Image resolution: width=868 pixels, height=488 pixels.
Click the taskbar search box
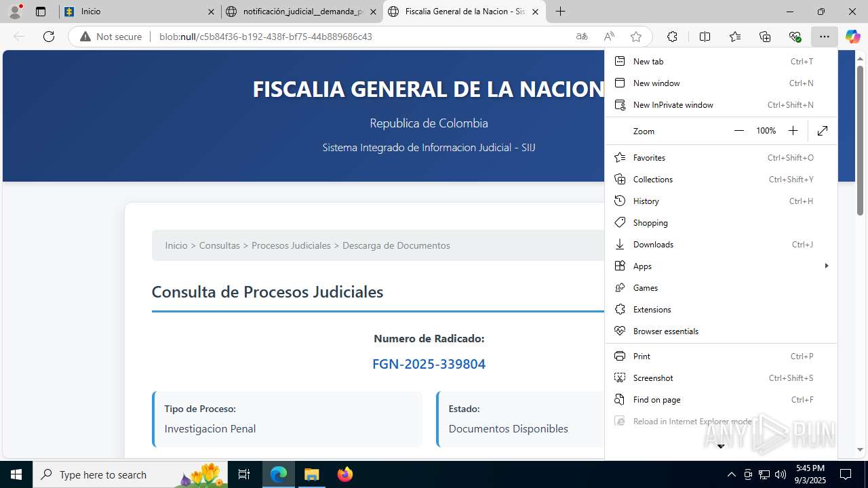131,474
